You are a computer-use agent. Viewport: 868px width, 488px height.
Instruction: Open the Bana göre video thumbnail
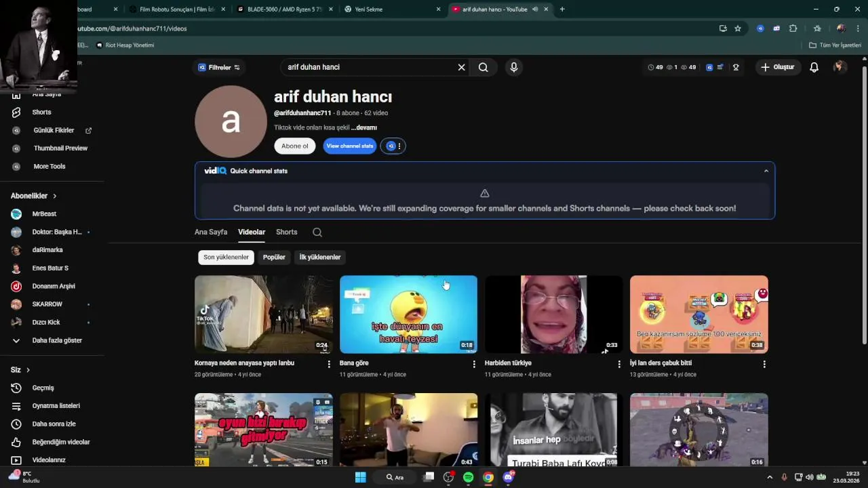[408, 314]
